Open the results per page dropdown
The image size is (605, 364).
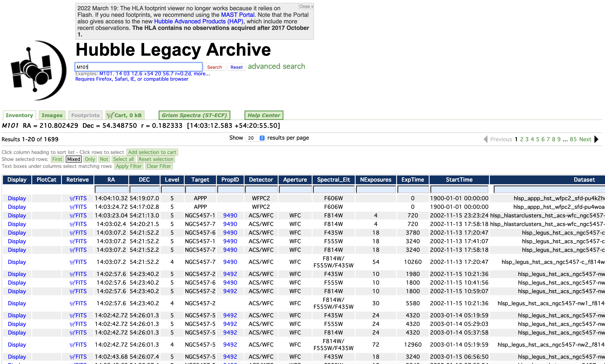click(x=255, y=138)
